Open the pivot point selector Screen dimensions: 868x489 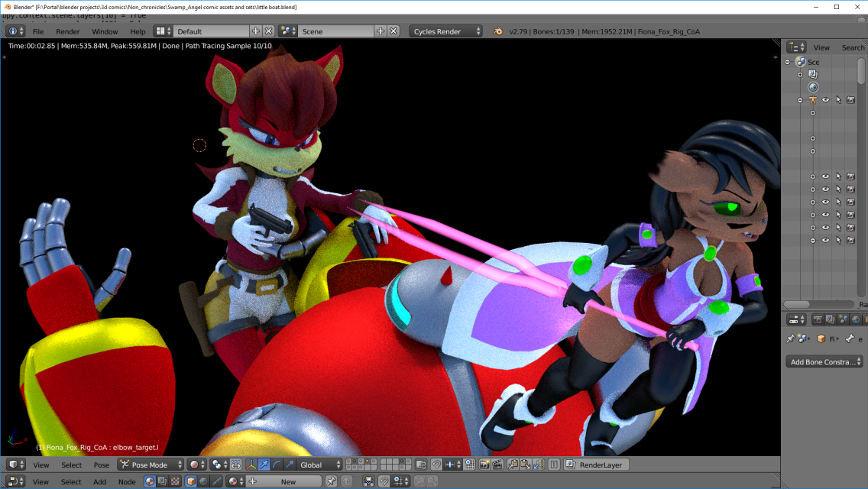(219, 465)
